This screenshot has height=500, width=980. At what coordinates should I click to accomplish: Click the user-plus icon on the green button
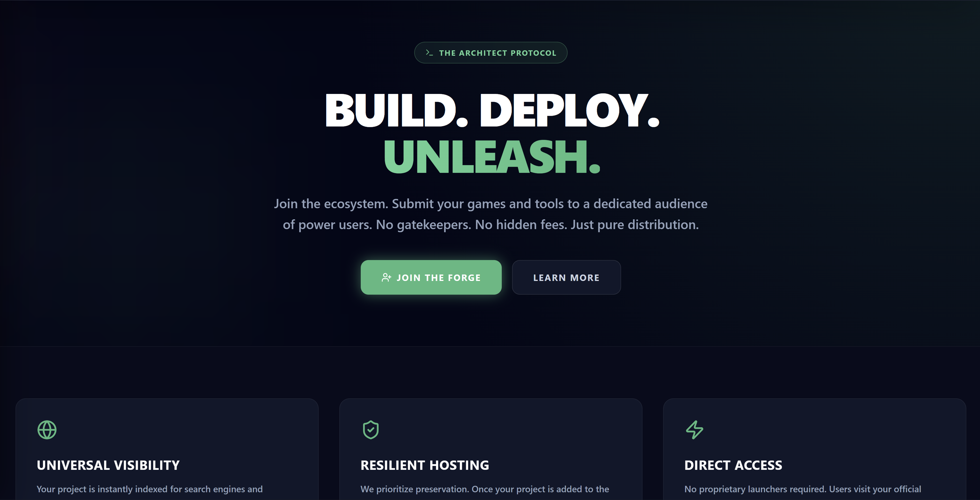[x=386, y=278]
